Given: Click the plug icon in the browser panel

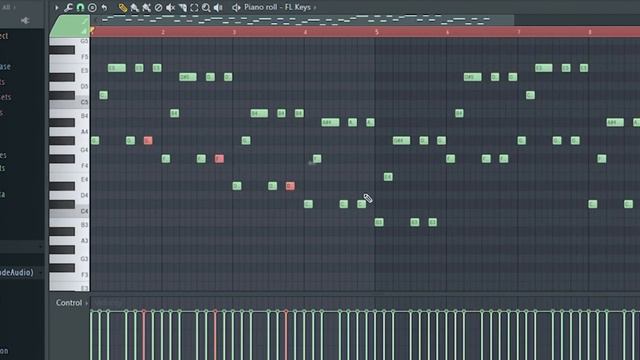Looking at the screenshot, I should 25,20.
